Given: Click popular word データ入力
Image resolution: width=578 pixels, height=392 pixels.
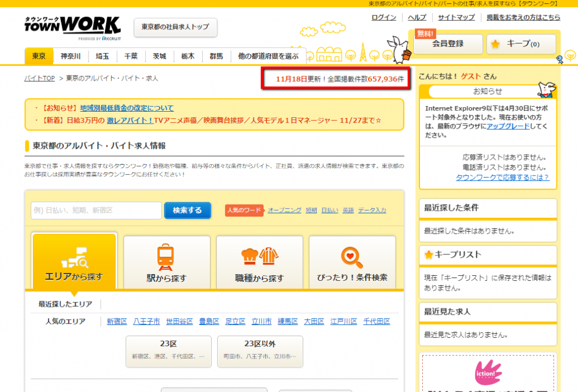Looking at the screenshot, I should (x=373, y=210).
